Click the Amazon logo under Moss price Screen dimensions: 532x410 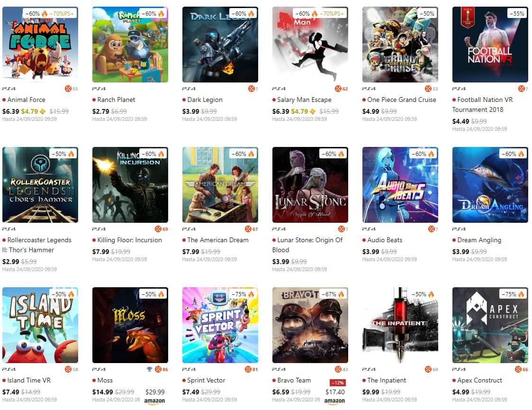coord(154,401)
